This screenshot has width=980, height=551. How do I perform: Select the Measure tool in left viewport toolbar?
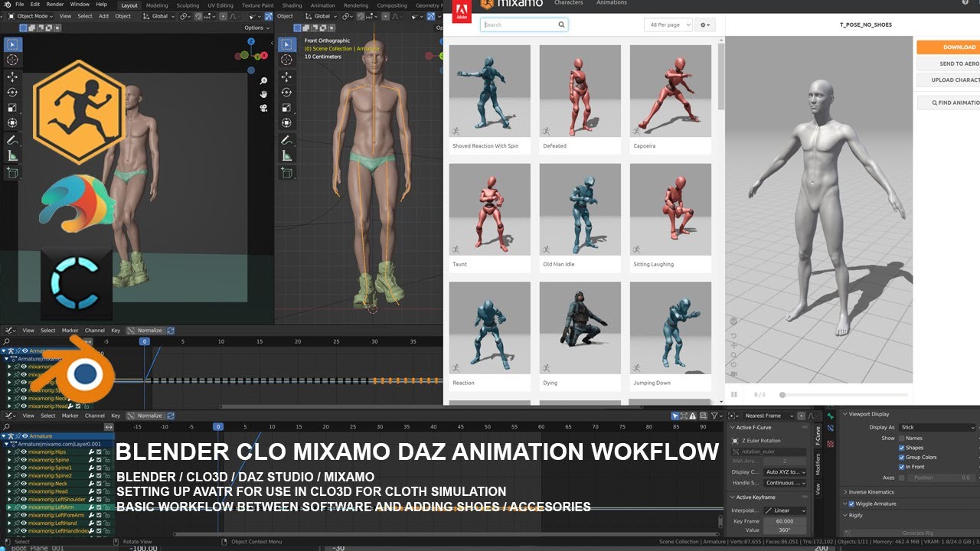click(x=12, y=155)
